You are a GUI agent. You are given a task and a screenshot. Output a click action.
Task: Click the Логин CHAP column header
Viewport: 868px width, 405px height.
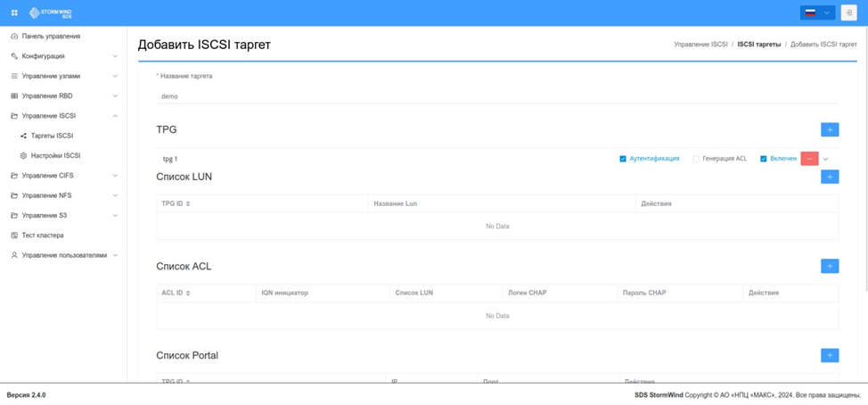(x=527, y=293)
